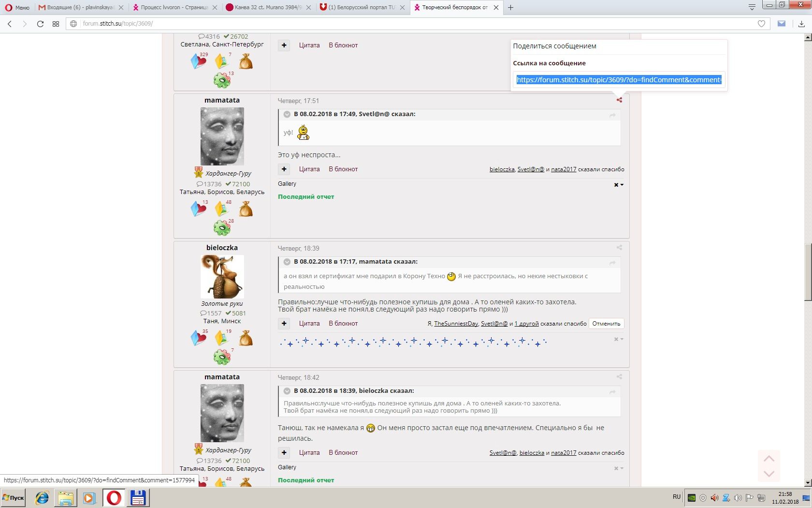
Task: Click the scroll-up arrow widget at bottom right
Action: pos(769,458)
